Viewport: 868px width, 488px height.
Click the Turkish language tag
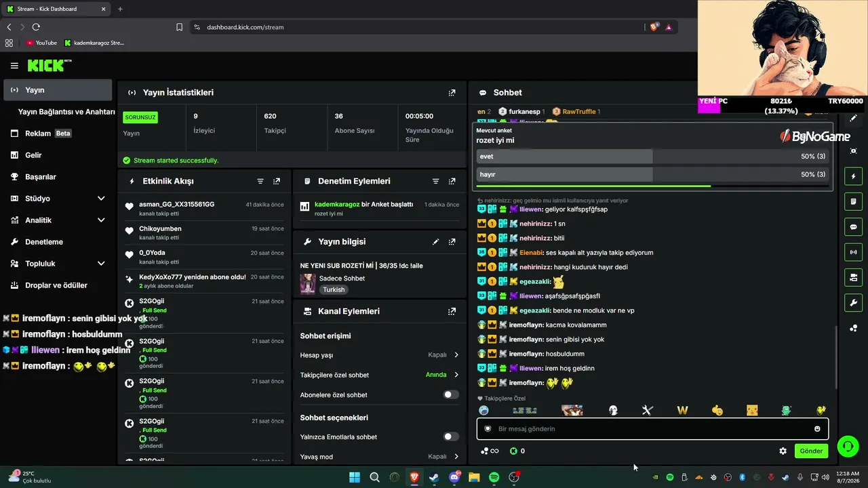pos(334,289)
